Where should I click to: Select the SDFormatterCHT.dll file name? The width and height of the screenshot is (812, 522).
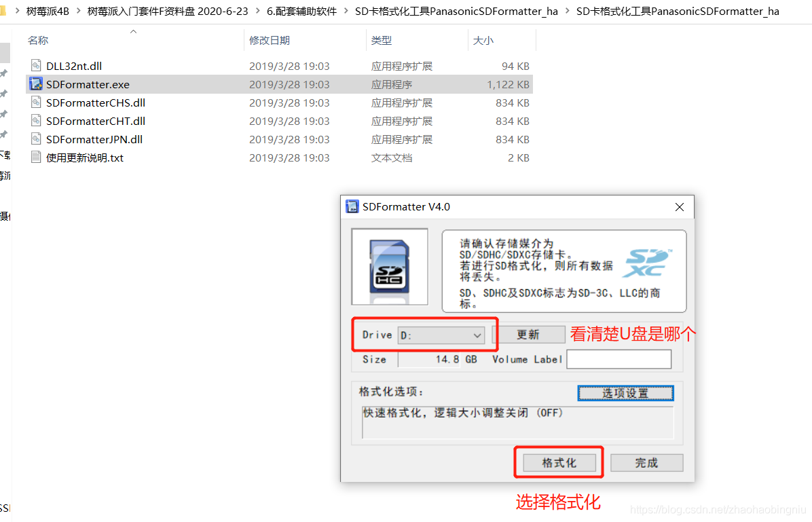click(x=95, y=122)
